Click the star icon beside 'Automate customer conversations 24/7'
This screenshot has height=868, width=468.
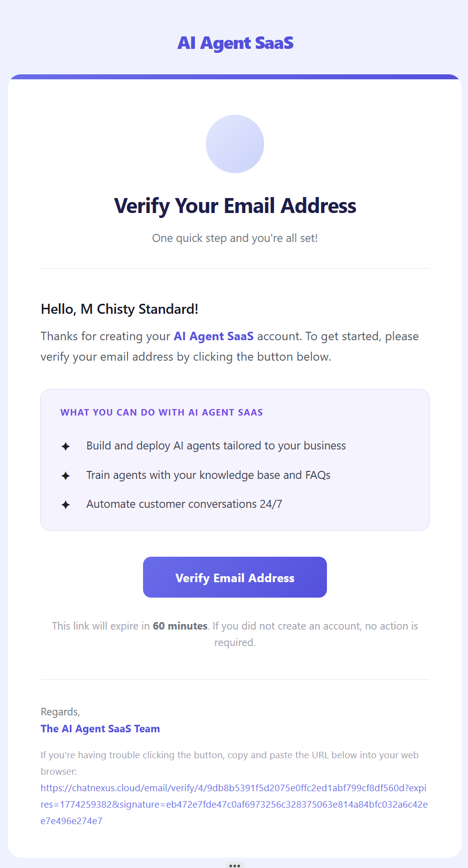tap(65, 504)
